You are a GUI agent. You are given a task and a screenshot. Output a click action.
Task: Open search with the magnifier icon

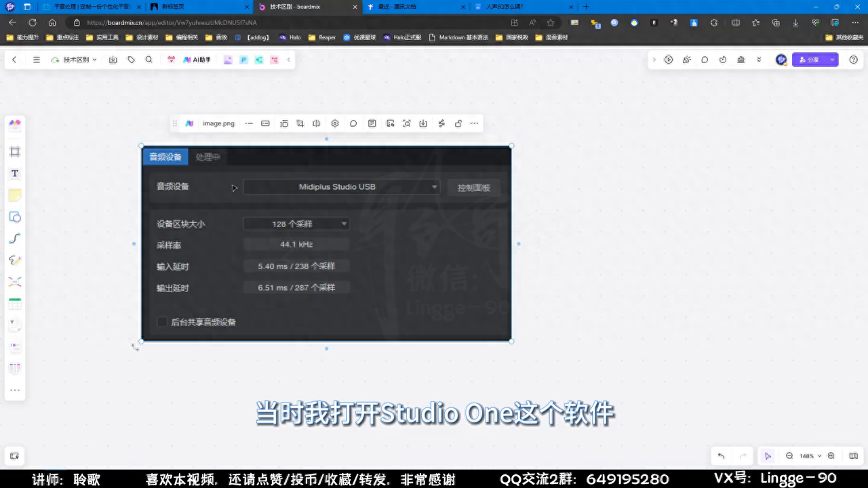(x=149, y=60)
